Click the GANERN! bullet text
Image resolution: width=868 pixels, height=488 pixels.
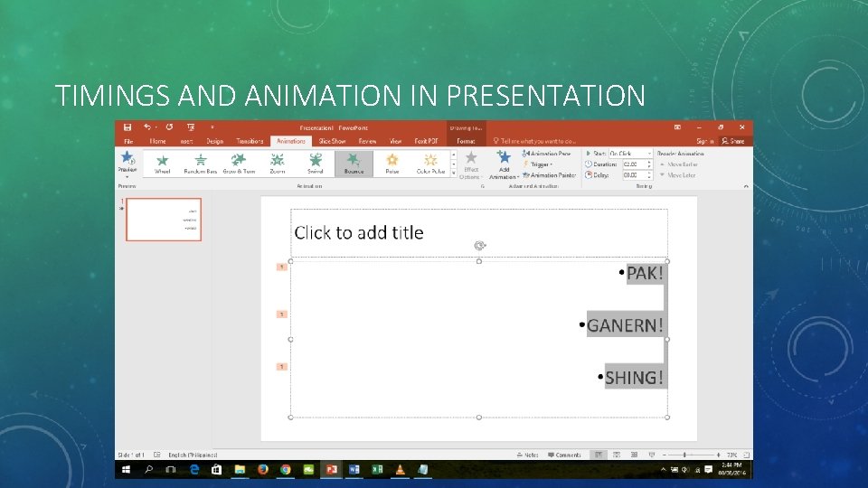tap(625, 325)
